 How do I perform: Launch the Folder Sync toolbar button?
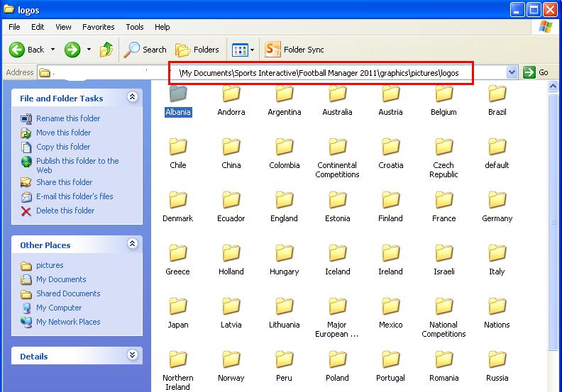(294, 50)
